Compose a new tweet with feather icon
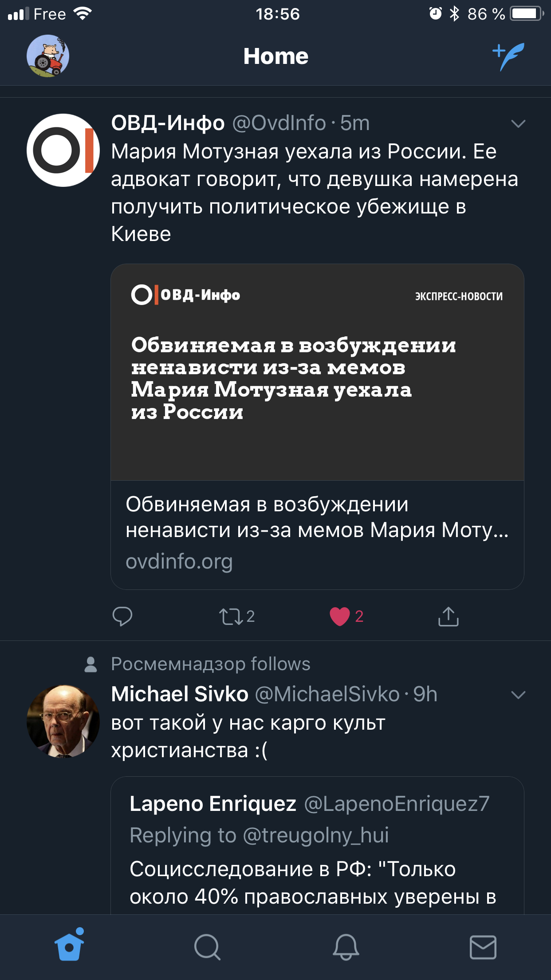Viewport: 551px width, 980px height. pos(508,56)
